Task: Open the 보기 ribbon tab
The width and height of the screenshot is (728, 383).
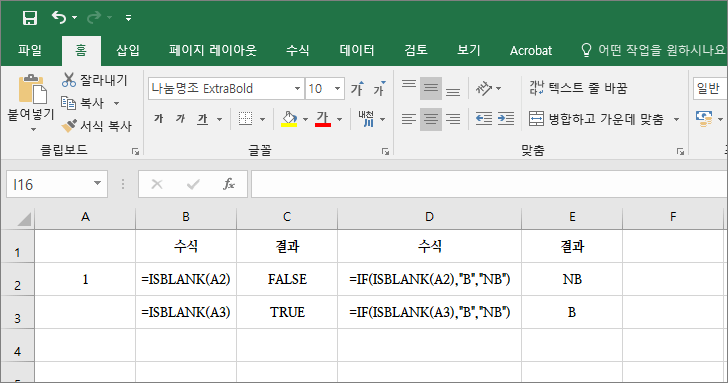Action: pos(468,50)
